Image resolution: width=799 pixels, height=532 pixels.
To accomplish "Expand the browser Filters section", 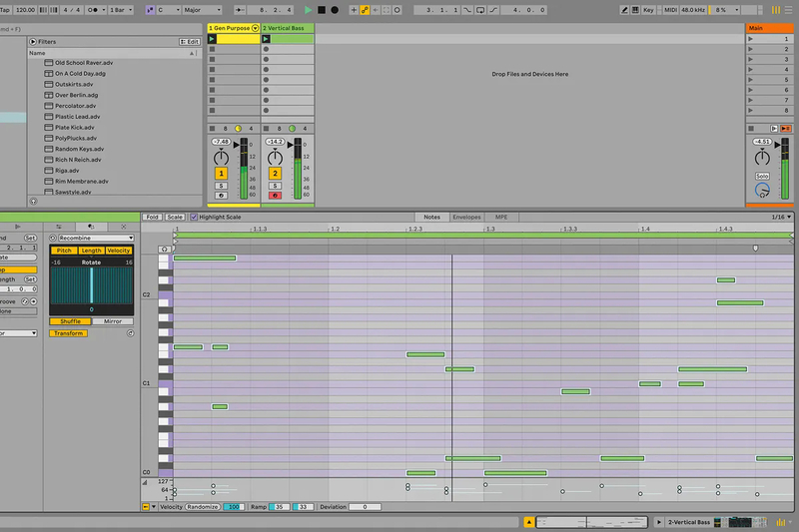I will coord(33,42).
